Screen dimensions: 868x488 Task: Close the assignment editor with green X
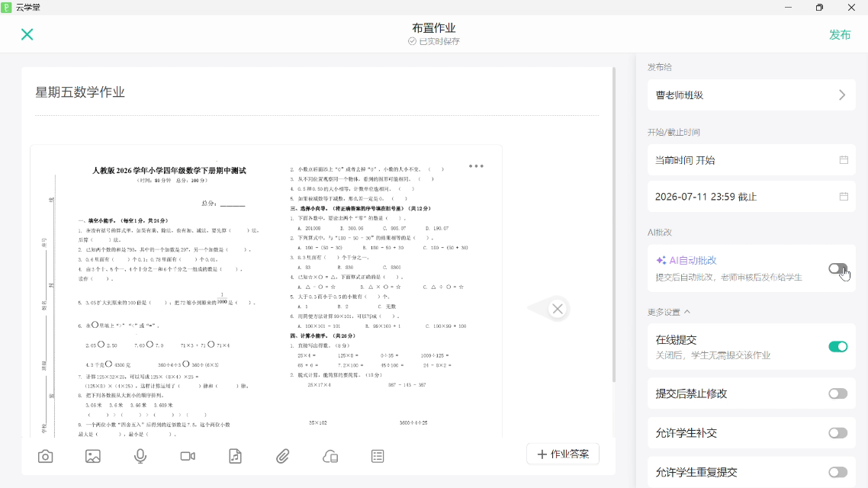27,34
